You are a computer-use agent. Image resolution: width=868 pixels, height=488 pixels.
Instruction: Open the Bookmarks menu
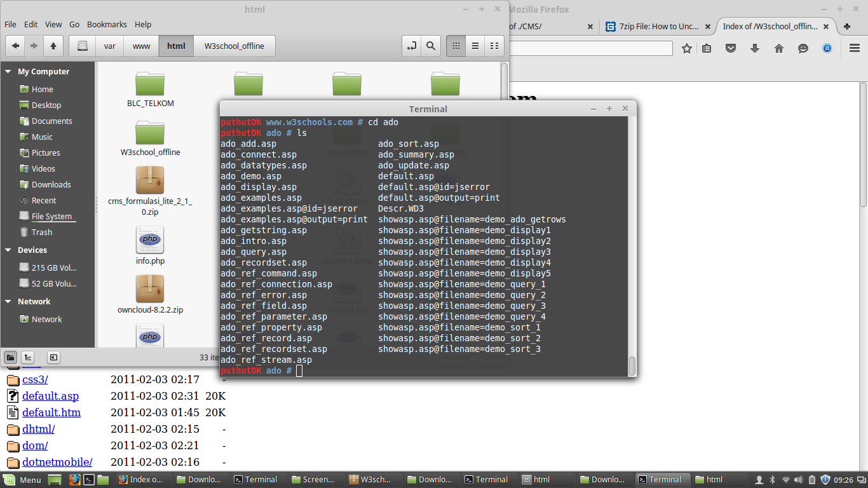(x=107, y=24)
